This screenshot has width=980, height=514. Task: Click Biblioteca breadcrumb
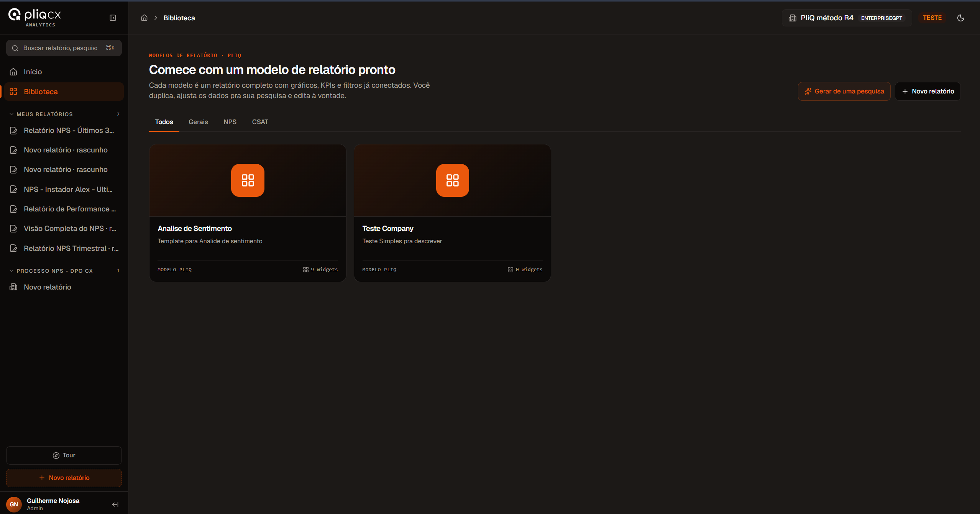tap(179, 18)
